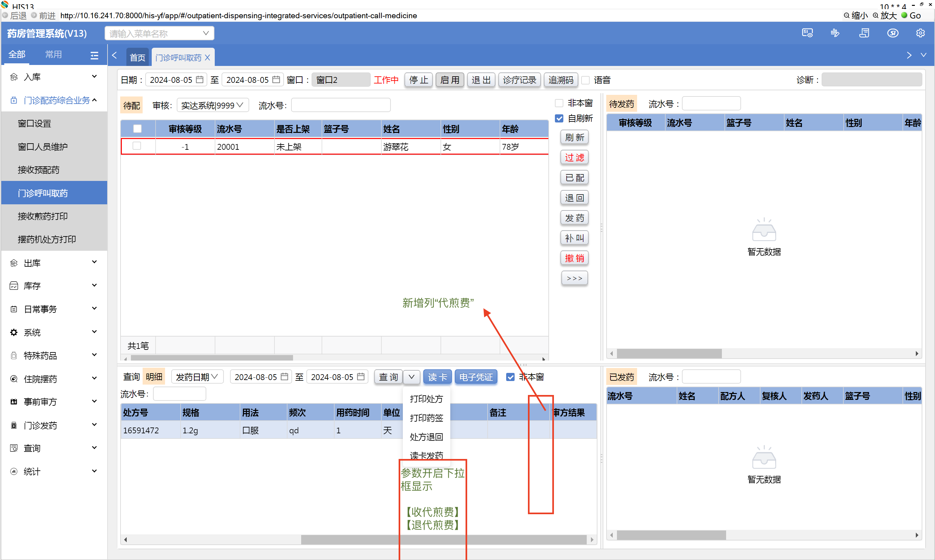This screenshot has width=935, height=560.
Task: Select 打印处方 from the dropdown menu
Action: pos(426,399)
